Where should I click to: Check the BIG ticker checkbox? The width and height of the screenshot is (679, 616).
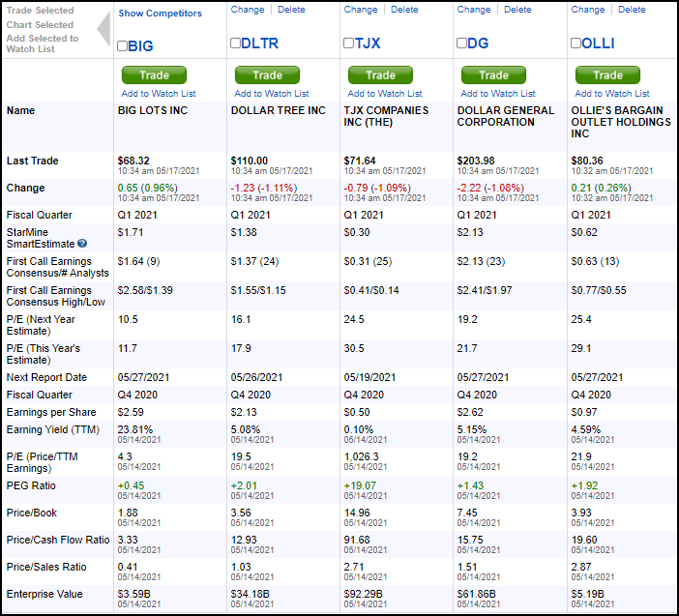(122, 45)
